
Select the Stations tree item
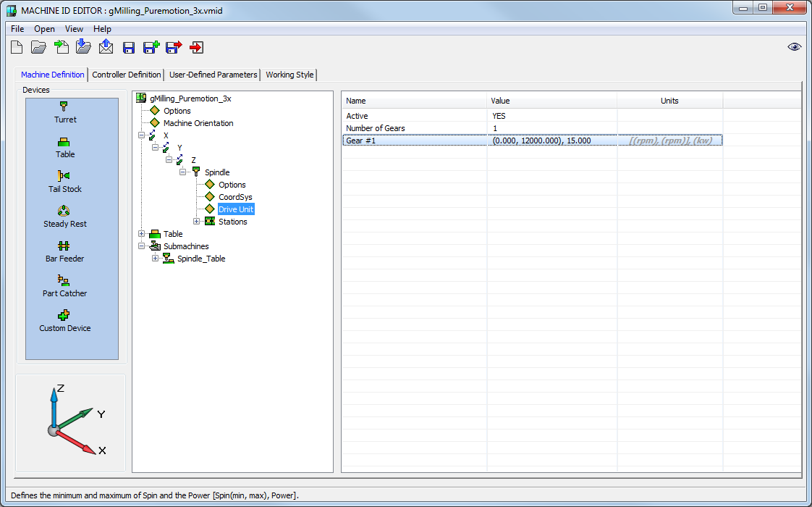[x=232, y=222]
